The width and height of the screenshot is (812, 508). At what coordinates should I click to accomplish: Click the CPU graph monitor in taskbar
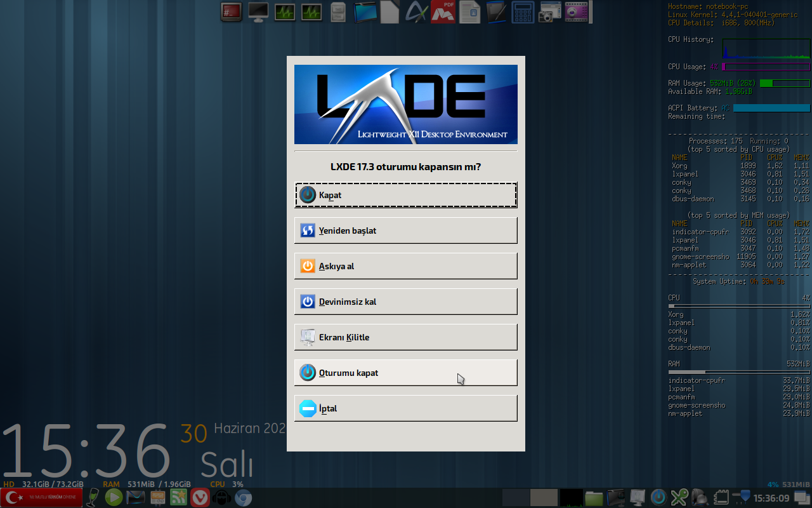(x=571, y=498)
